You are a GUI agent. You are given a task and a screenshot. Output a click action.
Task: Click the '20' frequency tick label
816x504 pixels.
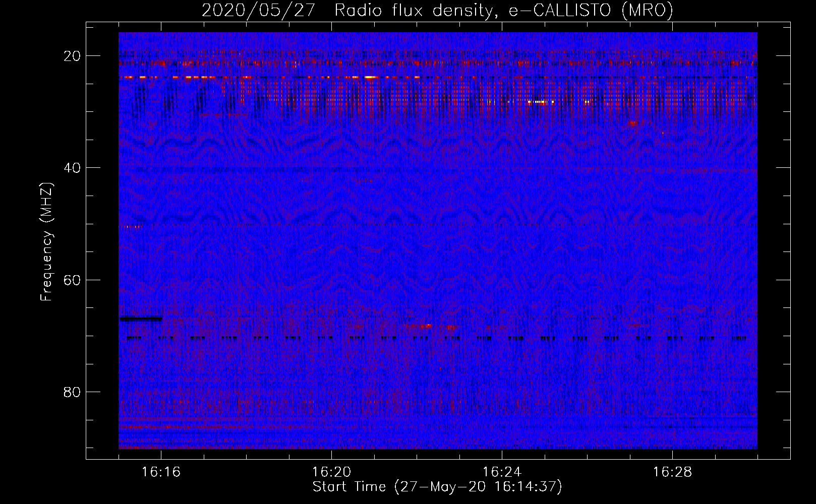[x=72, y=56]
